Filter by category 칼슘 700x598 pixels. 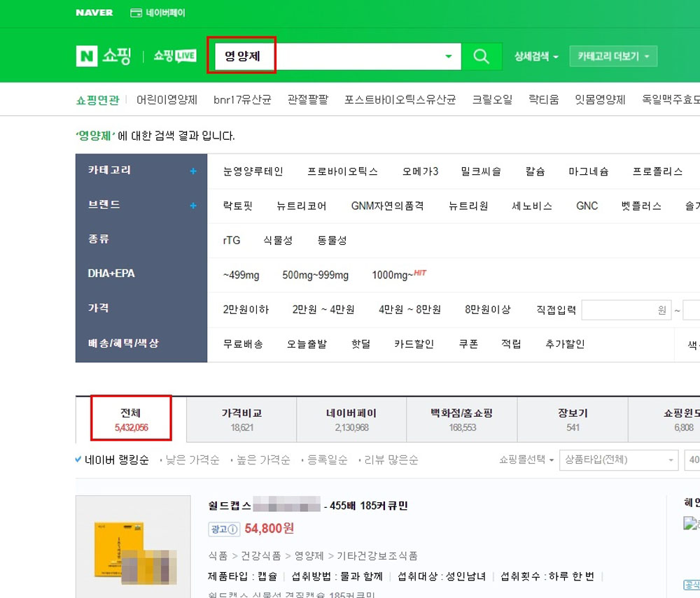[x=535, y=171]
